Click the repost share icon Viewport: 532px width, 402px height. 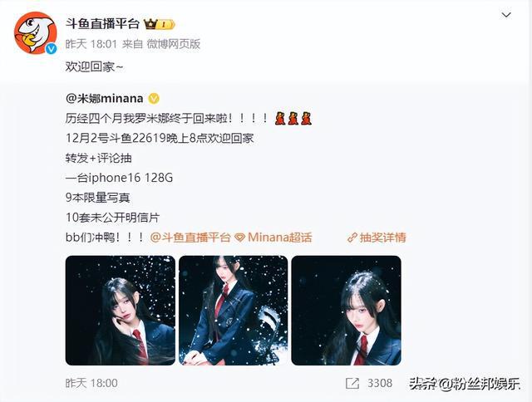[352, 384]
